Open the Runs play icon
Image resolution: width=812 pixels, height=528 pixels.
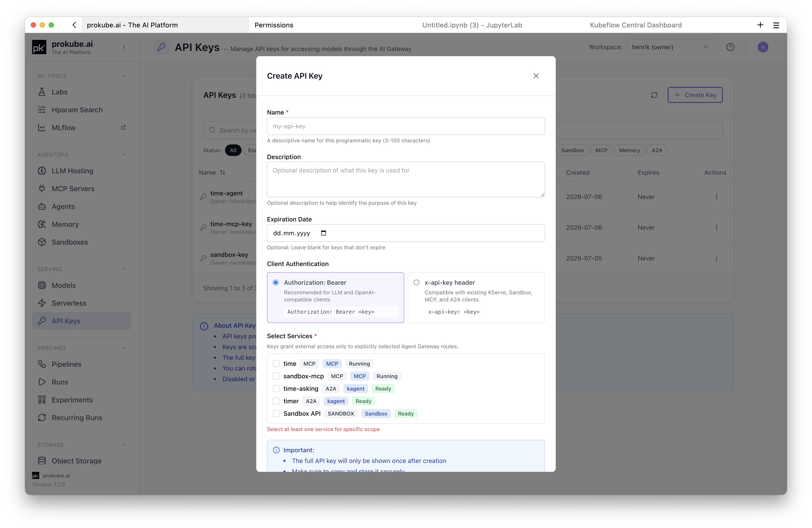pos(42,382)
